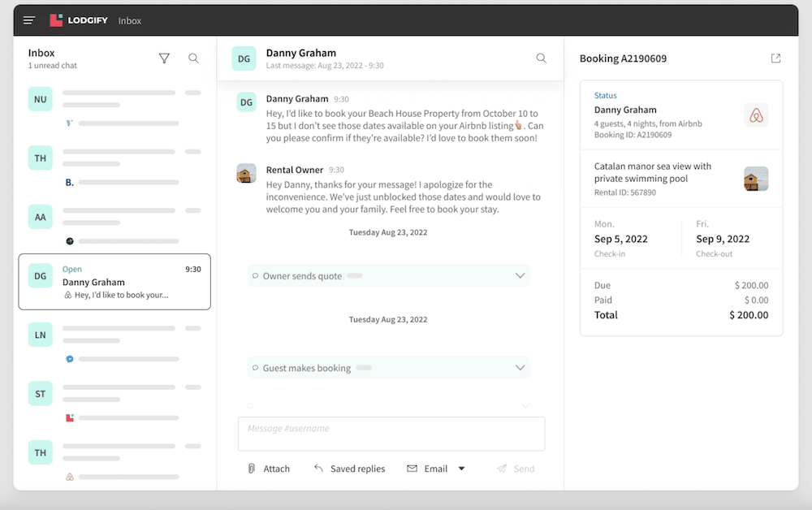Click the Airbnb logo in booking status
812x510 pixels.
(756, 115)
